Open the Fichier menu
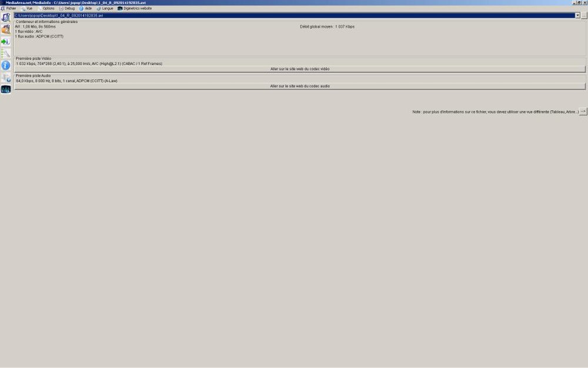588x368 pixels. coord(8,8)
